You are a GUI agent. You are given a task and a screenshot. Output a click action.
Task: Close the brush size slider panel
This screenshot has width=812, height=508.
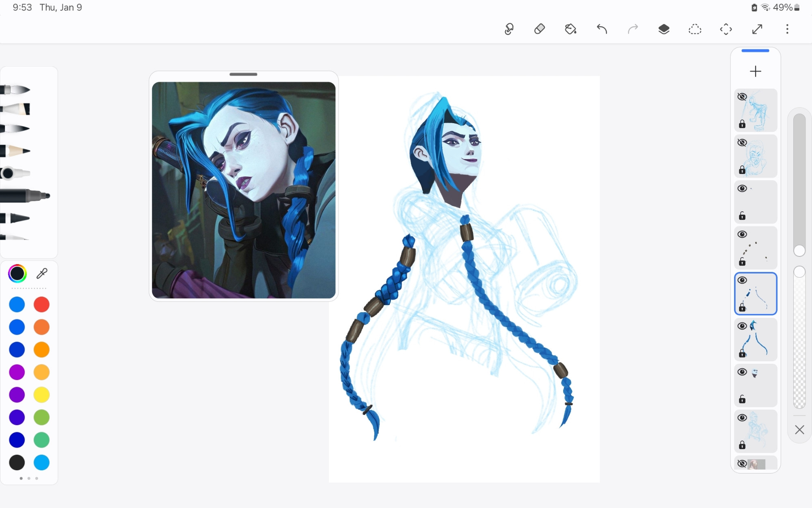799,430
